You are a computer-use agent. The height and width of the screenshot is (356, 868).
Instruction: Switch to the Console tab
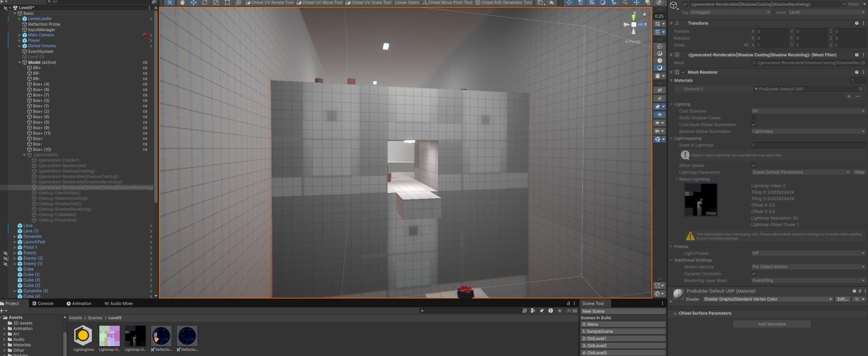click(42, 304)
